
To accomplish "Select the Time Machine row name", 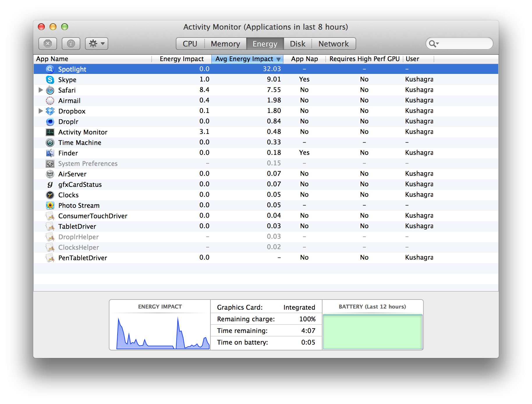I will tap(80, 143).
